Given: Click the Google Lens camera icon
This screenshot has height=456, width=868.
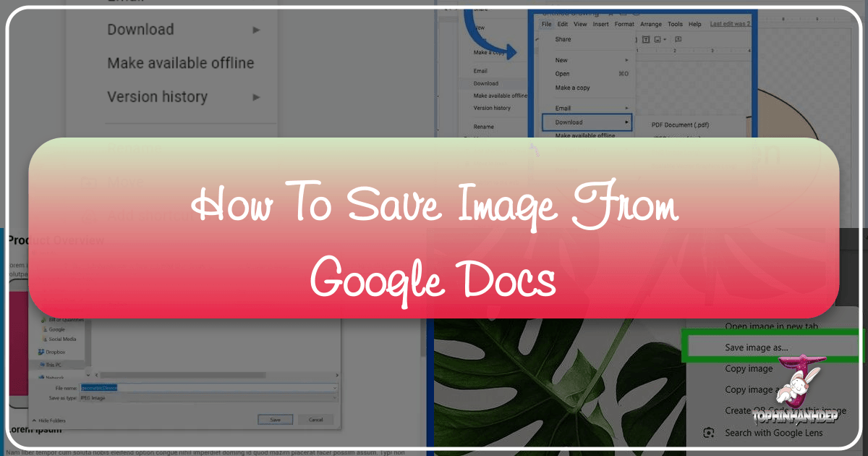Looking at the screenshot, I should click(707, 433).
